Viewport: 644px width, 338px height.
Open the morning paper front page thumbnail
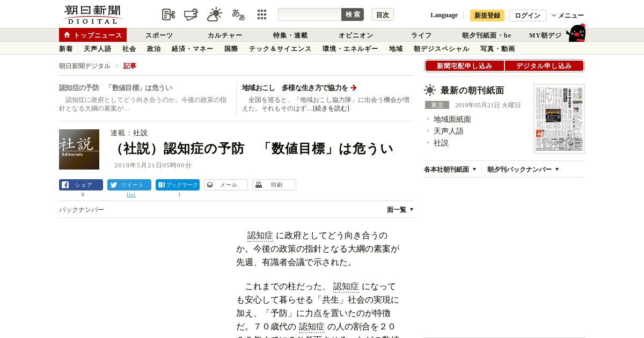coord(559,119)
